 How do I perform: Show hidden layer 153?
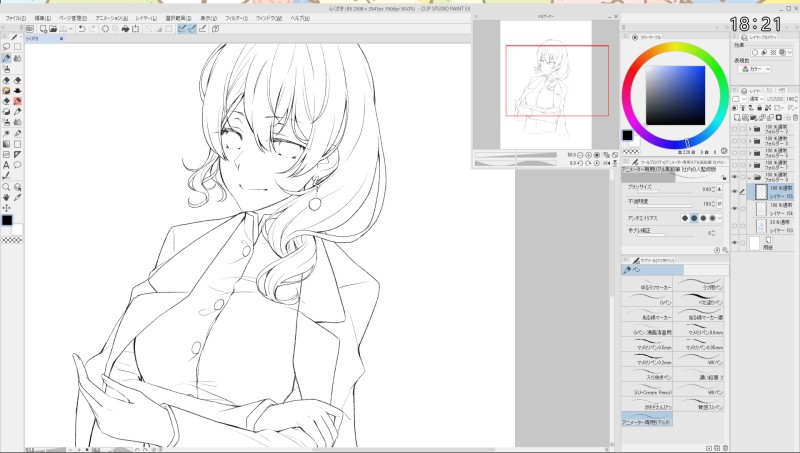[x=734, y=226]
